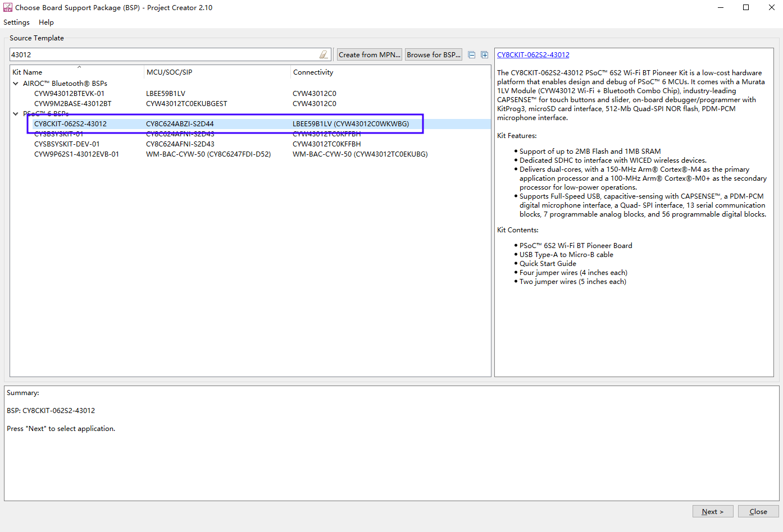Clear the search filter with the eraser icon
The height and width of the screenshot is (532, 783).
[324, 54]
